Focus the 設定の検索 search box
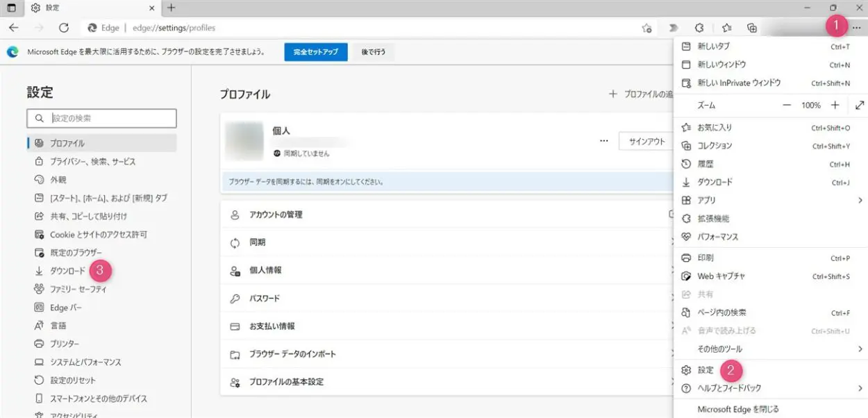Viewport: 868px width, 418px height. click(101, 118)
